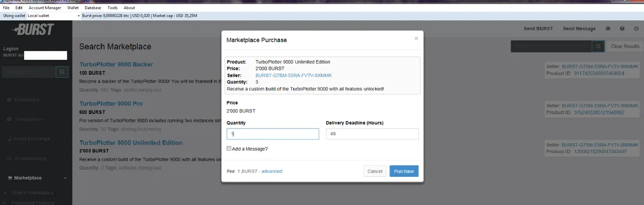Open the Tools menu
The height and width of the screenshot is (205, 644).
pyautogui.click(x=113, y=8)
